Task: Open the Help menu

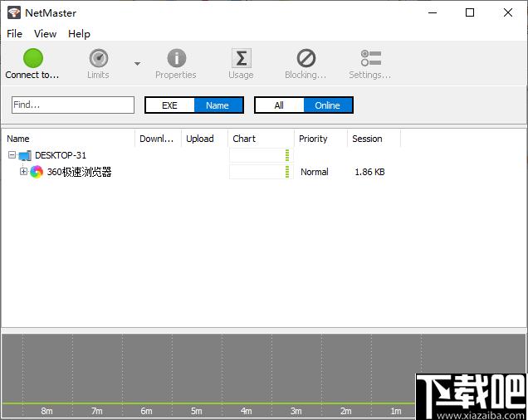Action: [79, 34]
